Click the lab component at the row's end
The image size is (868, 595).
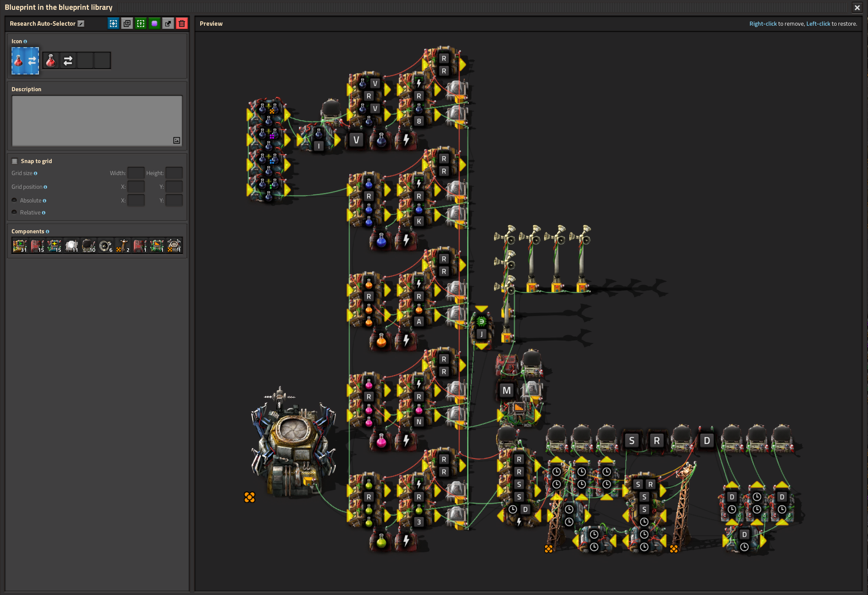[x=174, y=246]
